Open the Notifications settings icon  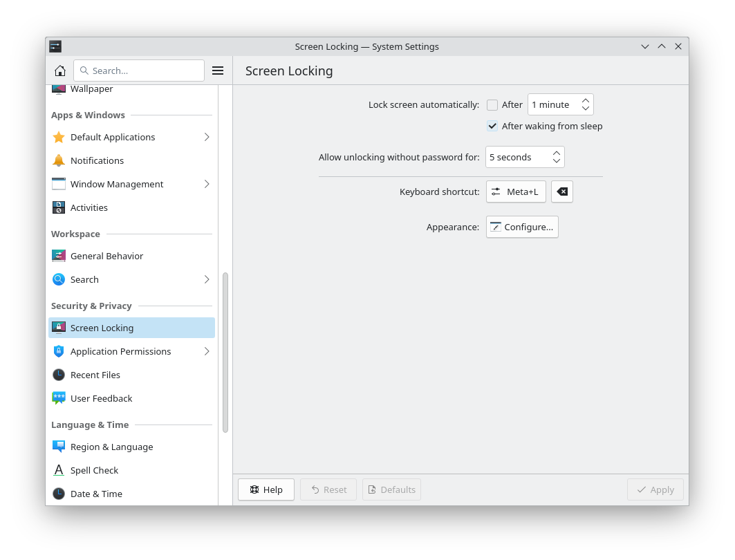pos(59,160)
